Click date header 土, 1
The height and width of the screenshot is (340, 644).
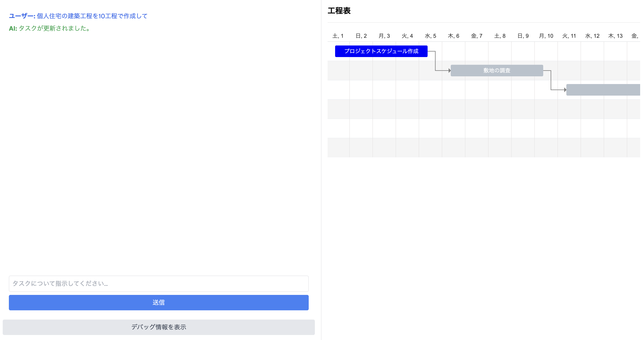[338, 36]
